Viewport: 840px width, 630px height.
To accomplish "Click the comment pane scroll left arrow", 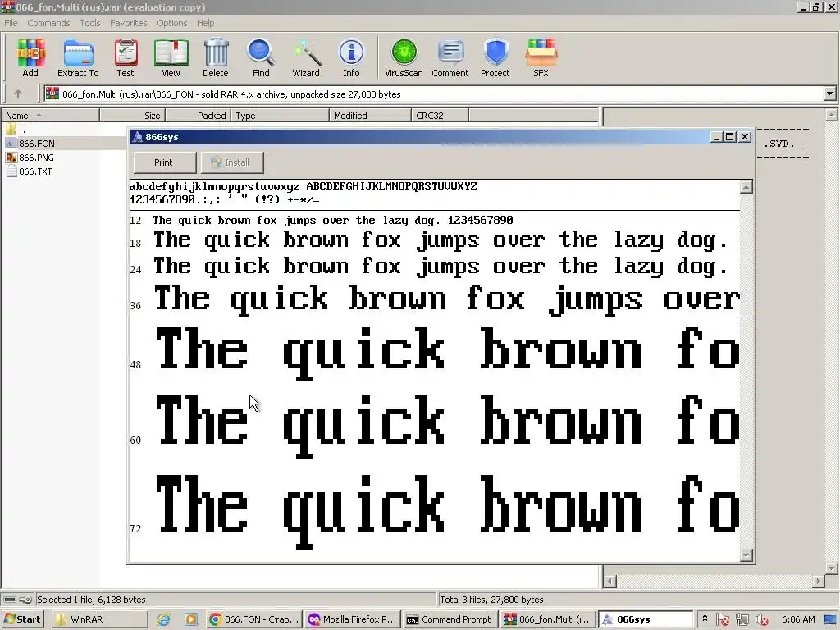I will pos(609,582).
